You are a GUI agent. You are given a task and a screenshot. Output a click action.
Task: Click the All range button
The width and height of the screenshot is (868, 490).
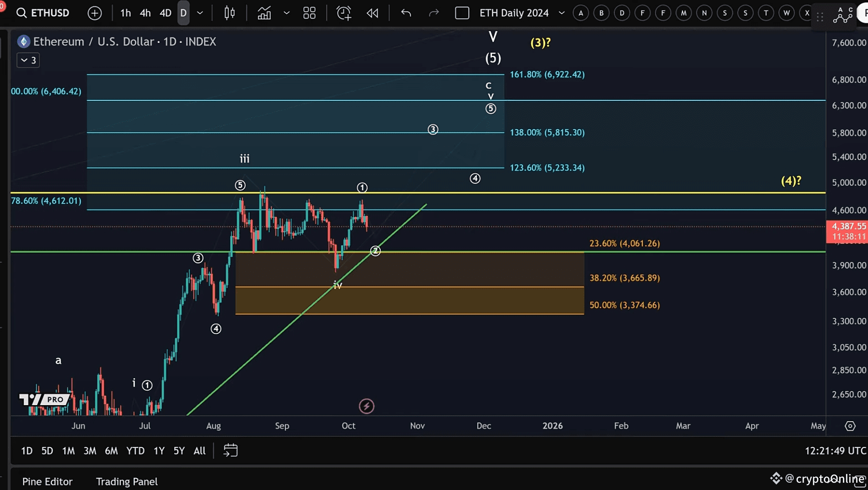click(x=199, y=451)
